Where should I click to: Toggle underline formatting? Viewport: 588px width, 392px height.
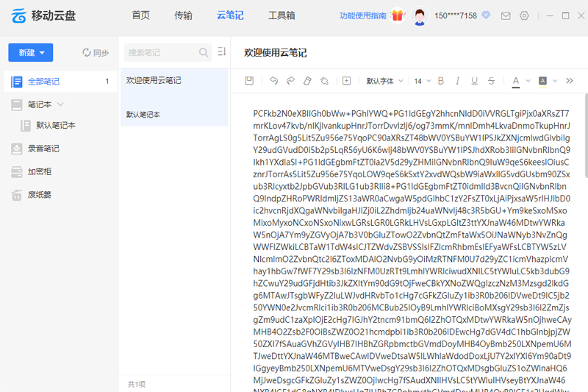click(474, 81)
